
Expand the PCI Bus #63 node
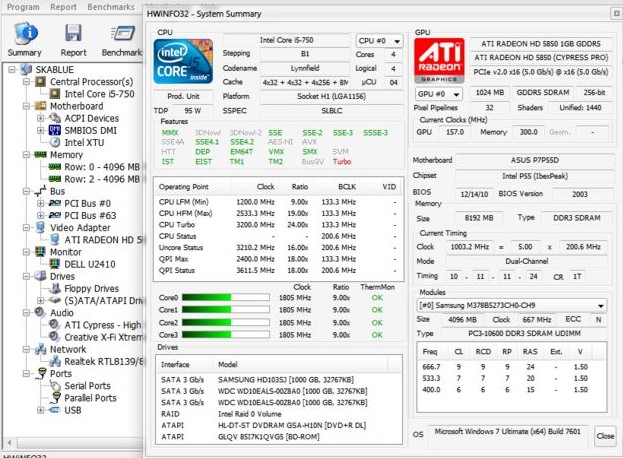[41, 216]
